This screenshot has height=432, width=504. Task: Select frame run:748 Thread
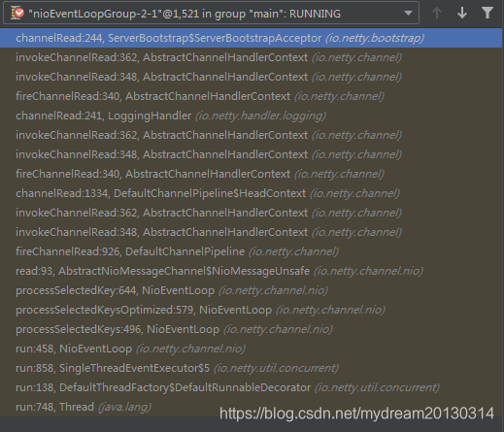pos(251,407)
